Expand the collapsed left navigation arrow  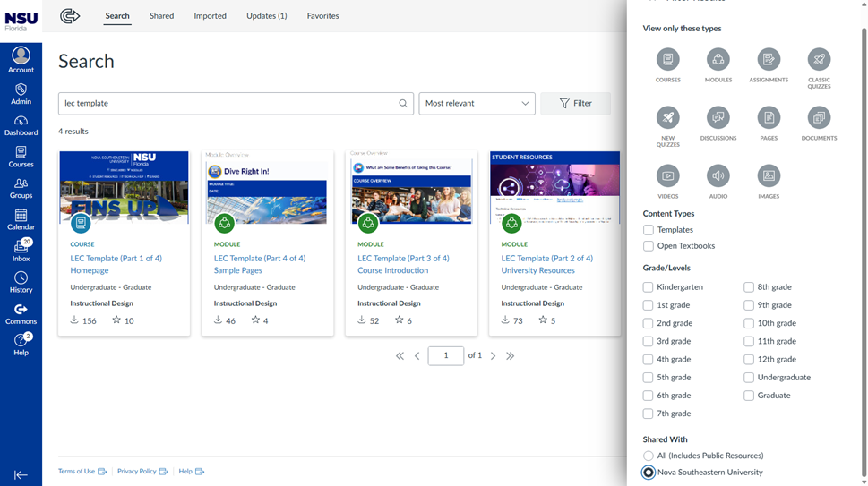tap(21, 474)
